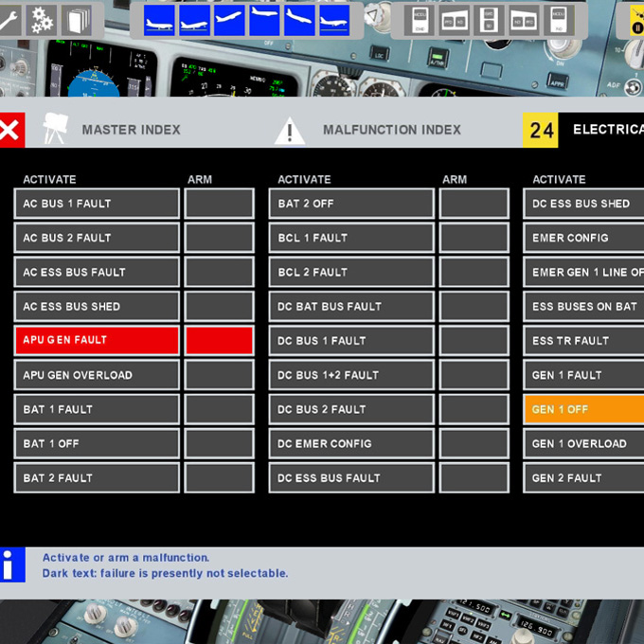Toggle the ARM box for APU GEN FAULT

point(219,340)
